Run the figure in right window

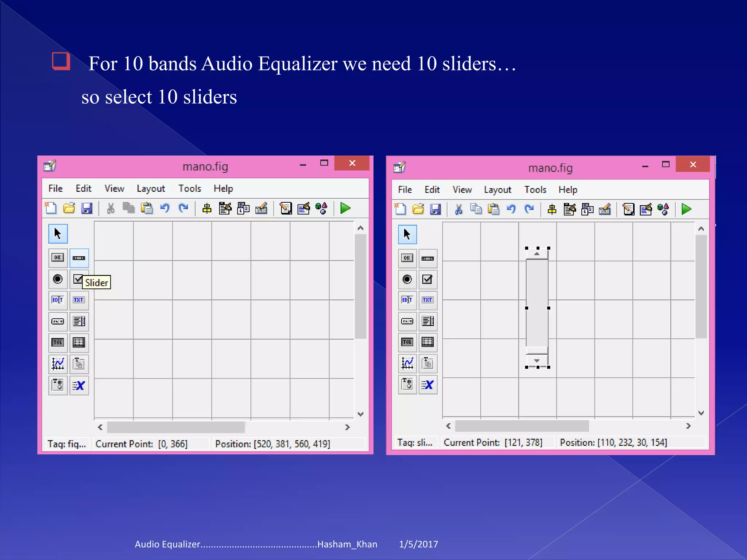(686, 209)
